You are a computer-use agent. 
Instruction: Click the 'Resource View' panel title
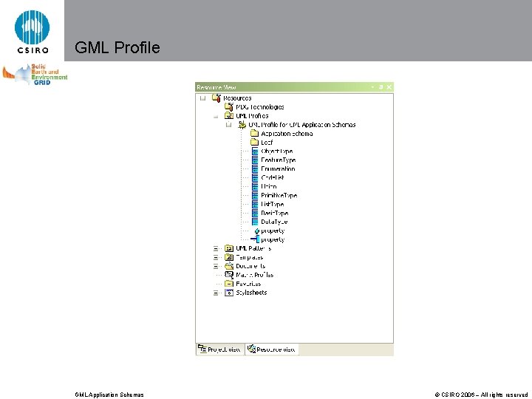(x=216, y=87)
